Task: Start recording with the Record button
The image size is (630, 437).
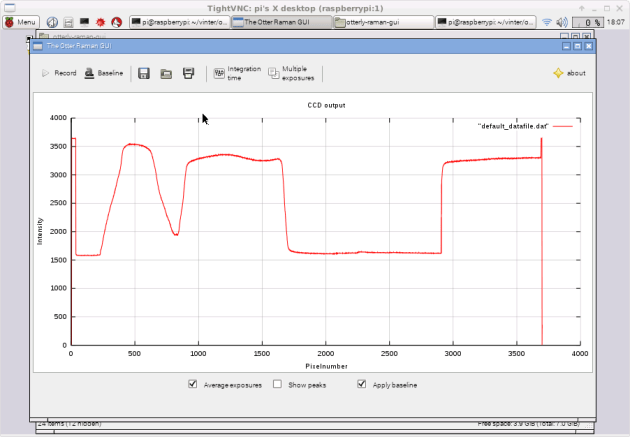Action: (59, 73)
